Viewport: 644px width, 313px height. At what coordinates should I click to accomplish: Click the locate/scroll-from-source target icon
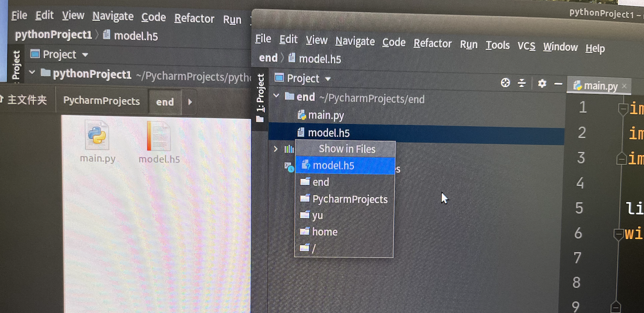(x=505, y=83)
